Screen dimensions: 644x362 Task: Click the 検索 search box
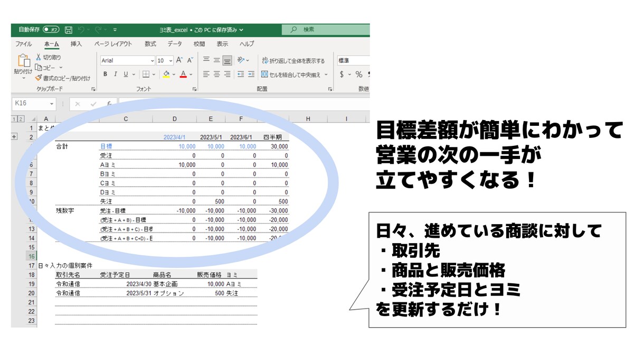tap(326, 30)
